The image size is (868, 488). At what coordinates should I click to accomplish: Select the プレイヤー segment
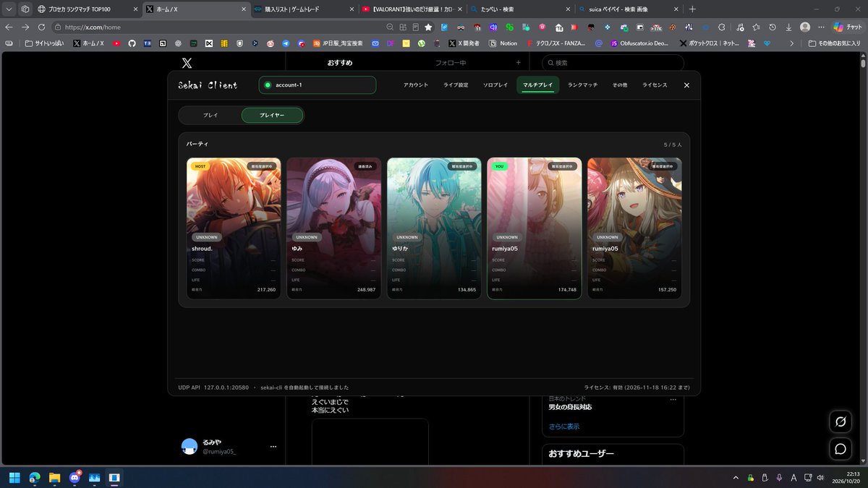click(x=272, y=116)
